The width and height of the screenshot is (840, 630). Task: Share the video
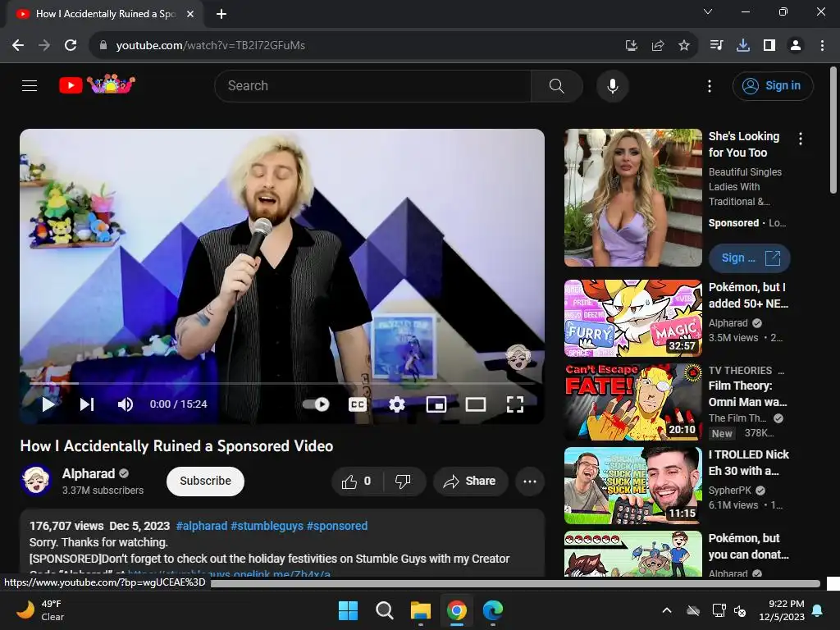click(x=470, y=482)
